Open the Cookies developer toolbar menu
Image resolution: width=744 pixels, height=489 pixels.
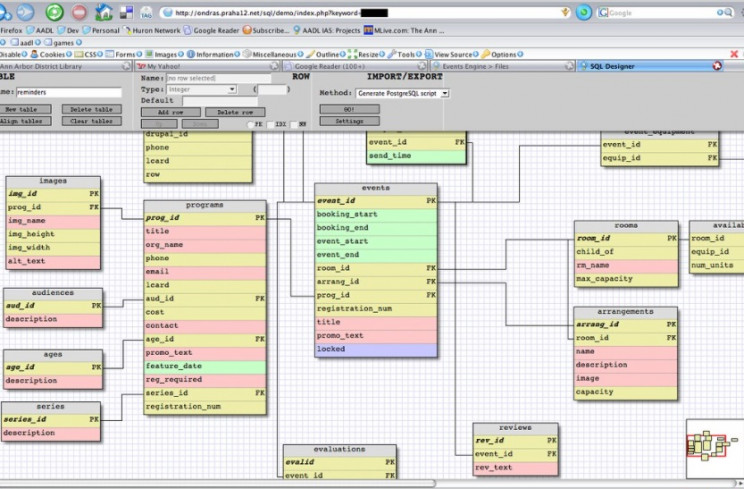(51, 55)
